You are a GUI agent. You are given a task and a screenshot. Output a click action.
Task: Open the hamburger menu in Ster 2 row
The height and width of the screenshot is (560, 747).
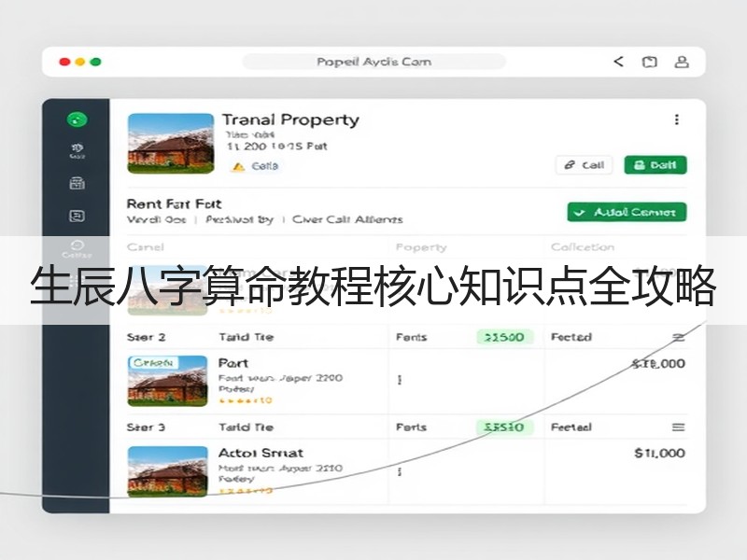[x=679, y=337]
